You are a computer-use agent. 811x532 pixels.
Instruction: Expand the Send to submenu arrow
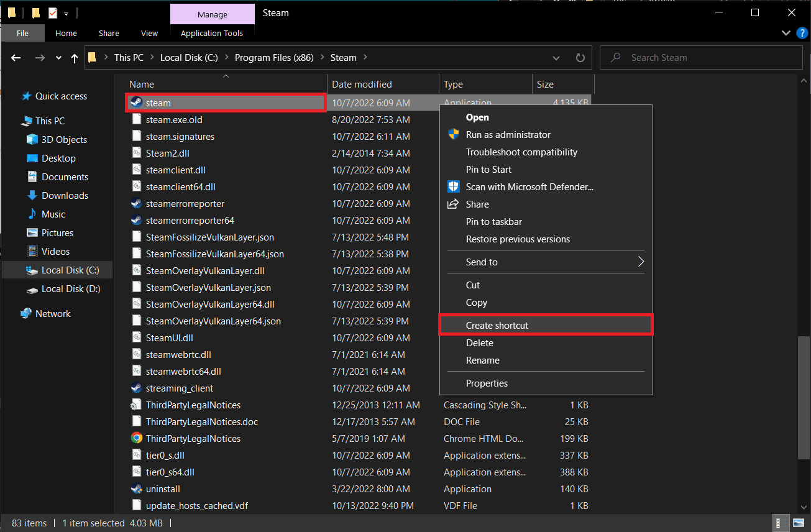pyautogui.click(x=641, y=262)
